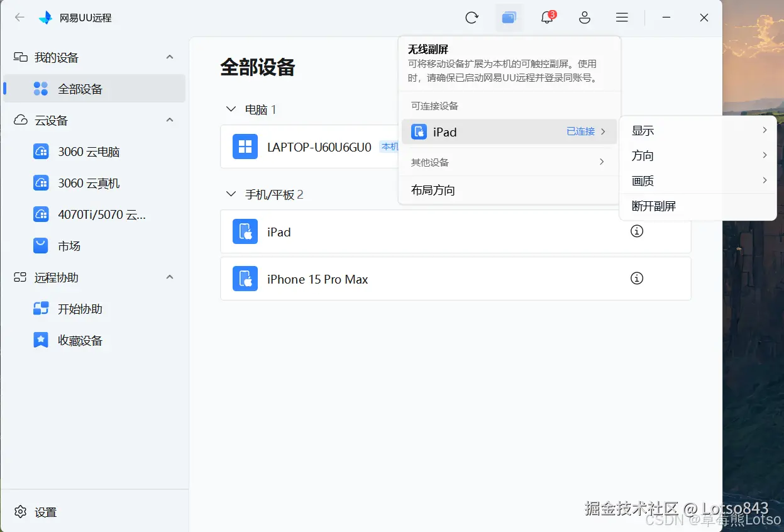Screen dimensions: 784x532
Task: Refresh the device list
Action: click(472, 18)
